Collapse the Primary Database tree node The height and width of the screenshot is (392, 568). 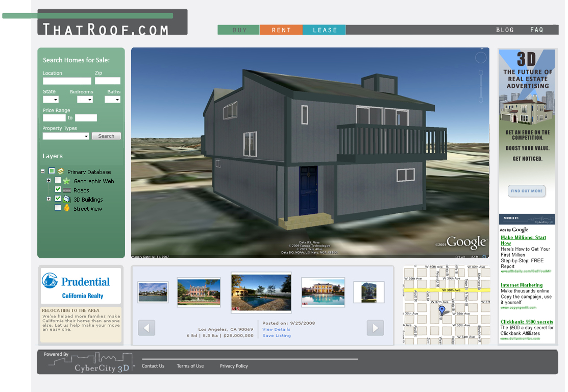(43, 171)
